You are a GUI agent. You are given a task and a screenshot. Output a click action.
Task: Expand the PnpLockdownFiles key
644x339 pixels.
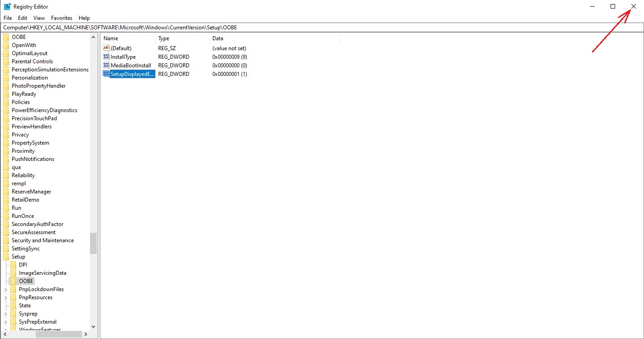click(x=5, y=289)
